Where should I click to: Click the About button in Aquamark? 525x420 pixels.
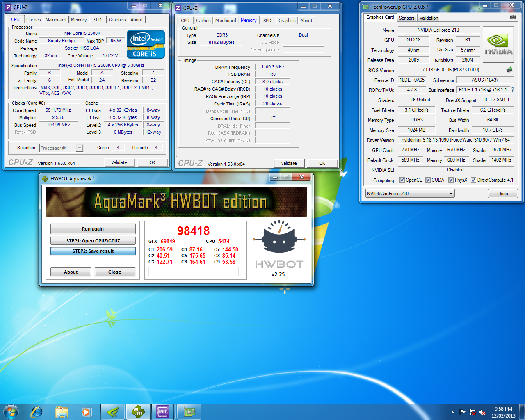(x=71, y=272)
